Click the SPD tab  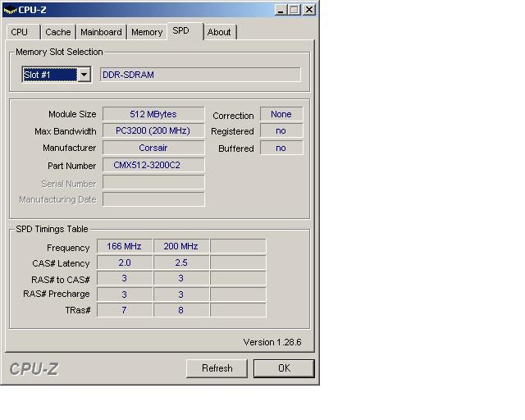[x=185, y=31]
